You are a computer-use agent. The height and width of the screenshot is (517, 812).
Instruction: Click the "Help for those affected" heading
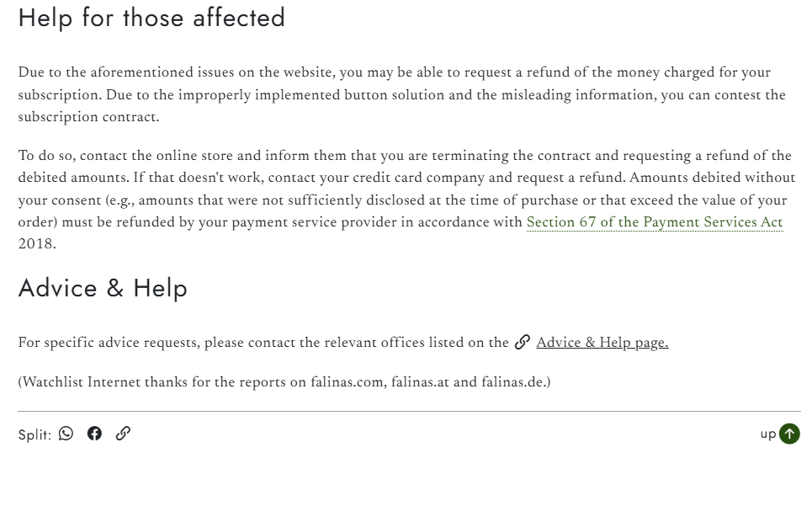151,18
